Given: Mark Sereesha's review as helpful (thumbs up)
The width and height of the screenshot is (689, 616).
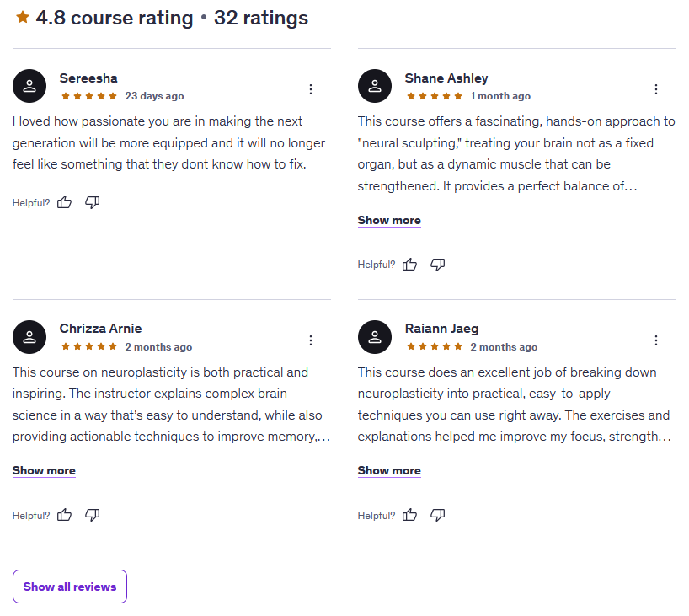Looking at the screenshot, I should pos(65,202).
